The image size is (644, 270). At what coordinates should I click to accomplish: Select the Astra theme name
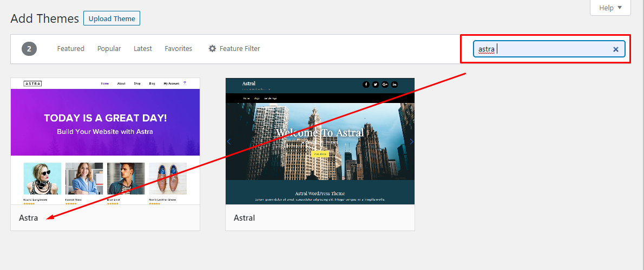click(28, 218)
